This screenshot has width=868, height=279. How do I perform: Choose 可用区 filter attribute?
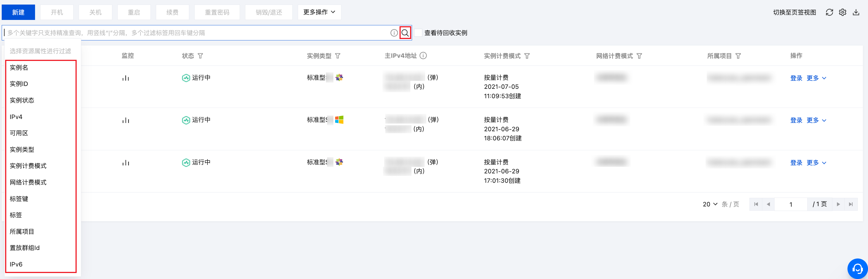click(x=19, y=133)
